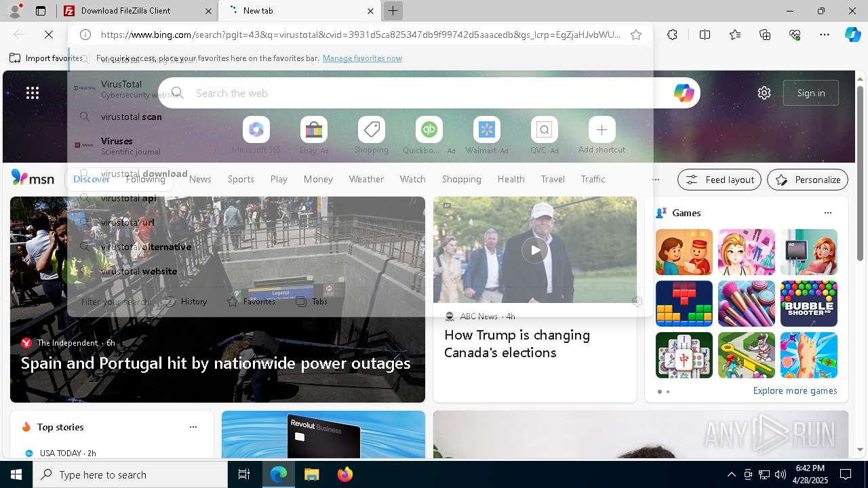Select the Travel feed tab
Screen dimensions: 868x488
[553, 179]
